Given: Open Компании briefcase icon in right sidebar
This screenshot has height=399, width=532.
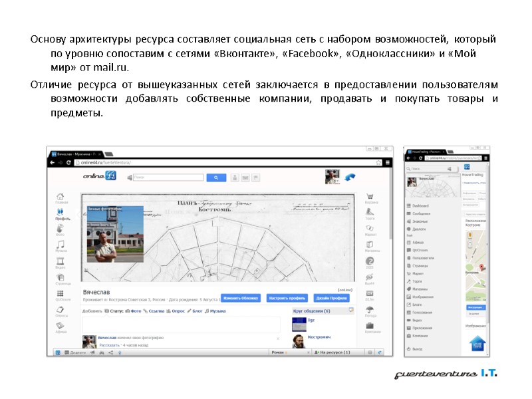Looking at the screenshot, I should pos(370,325).
